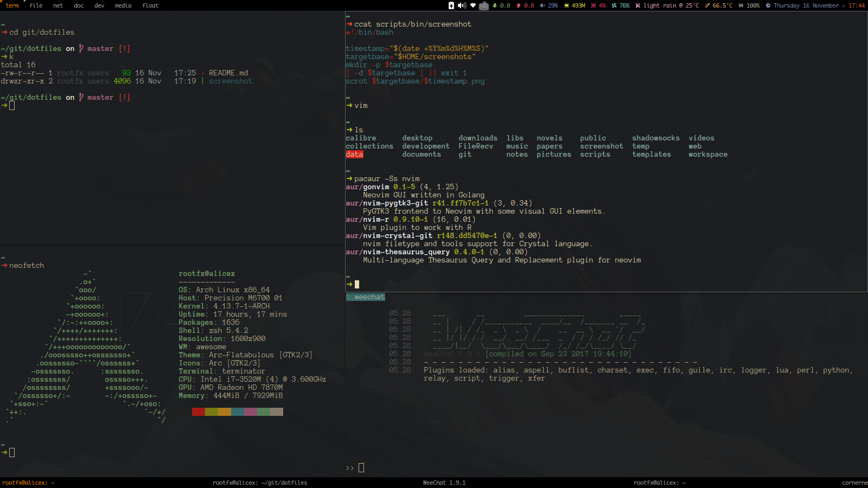The width and height of the screenshot is (868, 488).
Task: Click the dotfiles terminal prompt cursor
Action: 12,105
